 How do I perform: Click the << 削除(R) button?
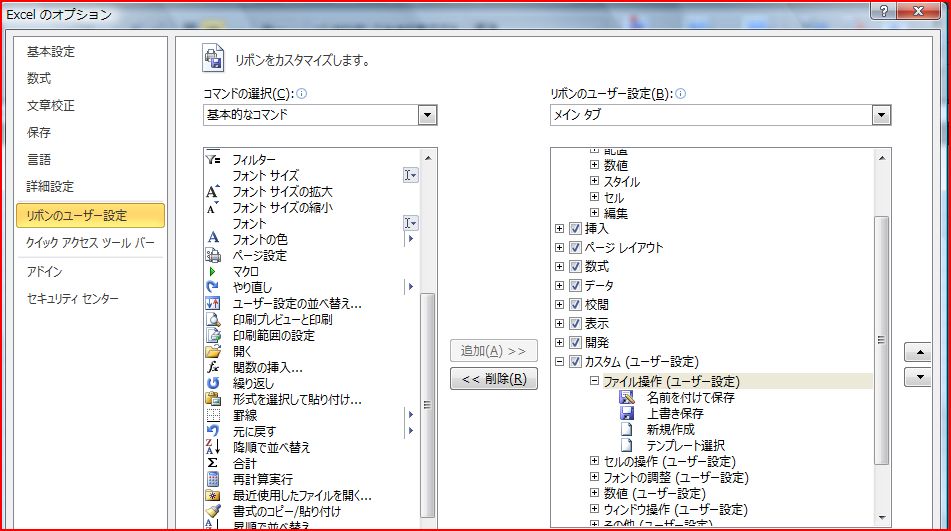pos(494,379)
